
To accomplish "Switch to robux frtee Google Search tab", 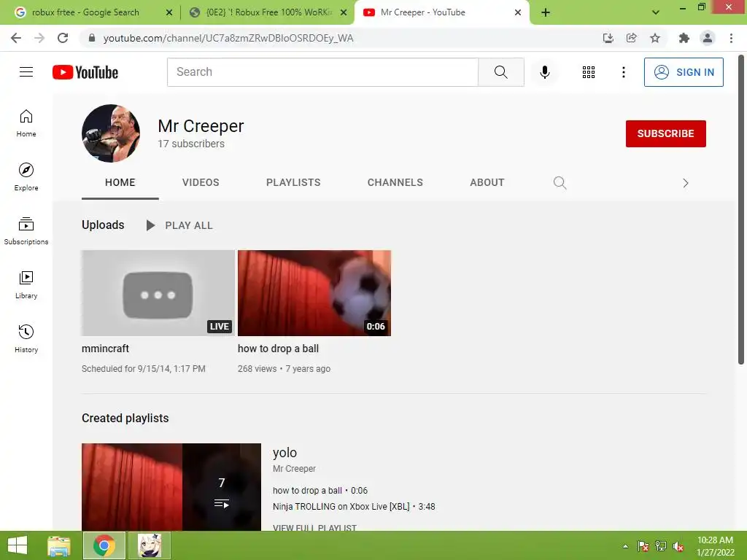I will point(86,12).
